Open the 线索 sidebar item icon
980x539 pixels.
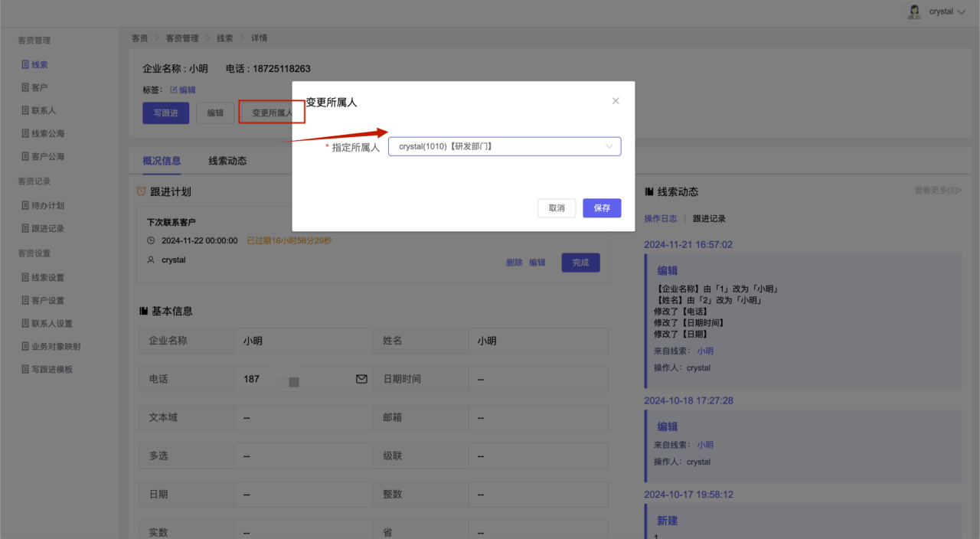(25, 64)
